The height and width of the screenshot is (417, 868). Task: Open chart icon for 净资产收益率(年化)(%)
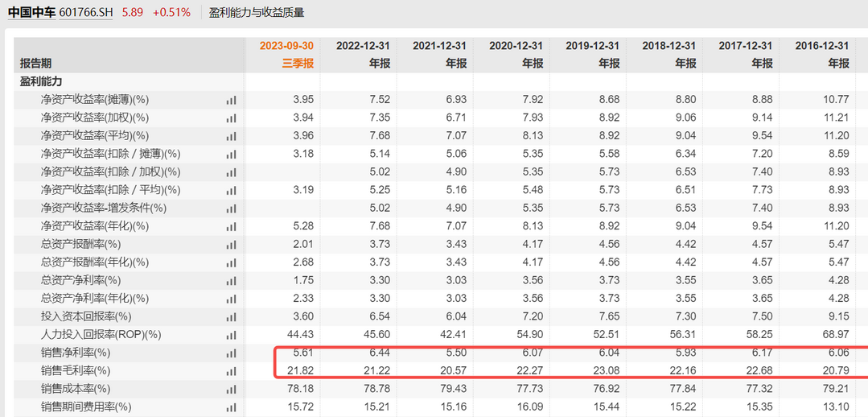(x=231, y=226)
